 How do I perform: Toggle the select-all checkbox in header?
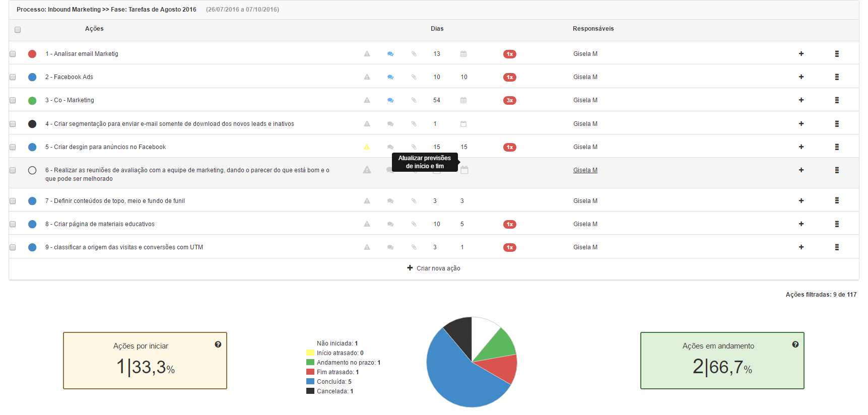pyautogui.click(x=18, y=30)
